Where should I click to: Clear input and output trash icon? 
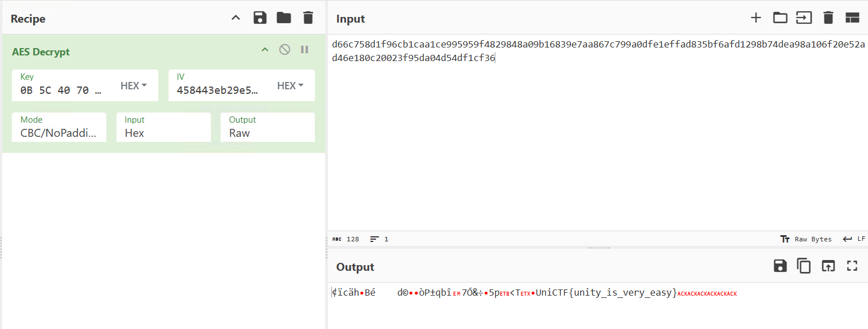pyautogui.click(x=828, y=18)
